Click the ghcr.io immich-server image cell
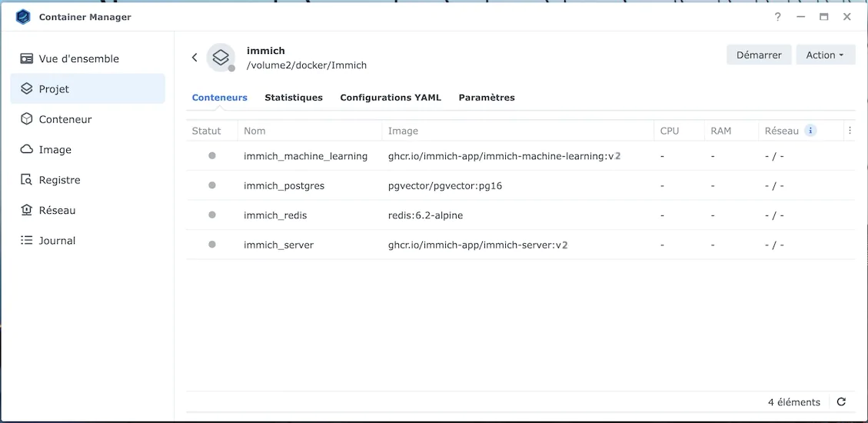The image size is (868, 423). tap(478, 244)
